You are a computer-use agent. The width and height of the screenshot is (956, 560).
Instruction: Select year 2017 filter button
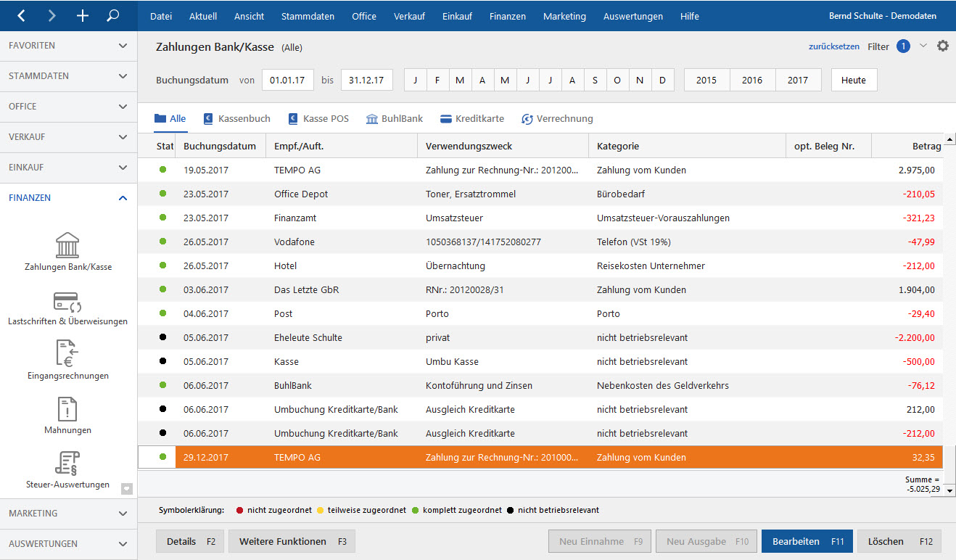(798, 80)
